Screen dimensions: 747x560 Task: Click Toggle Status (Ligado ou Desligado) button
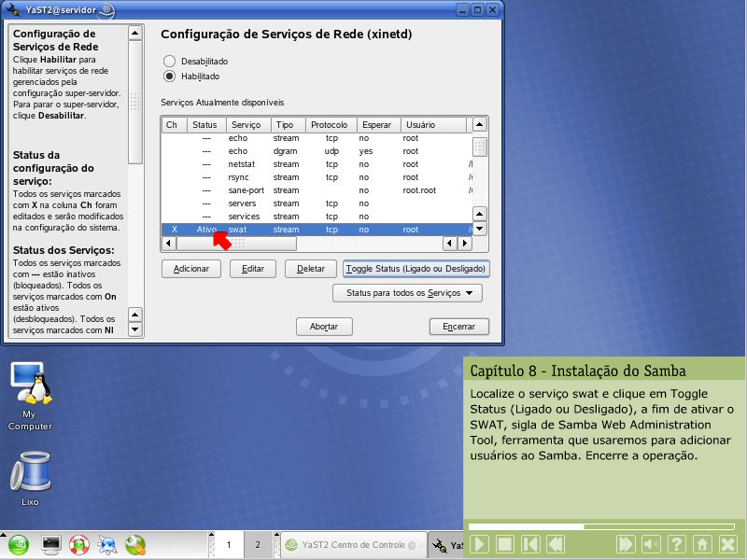click(x=416, y=269)
